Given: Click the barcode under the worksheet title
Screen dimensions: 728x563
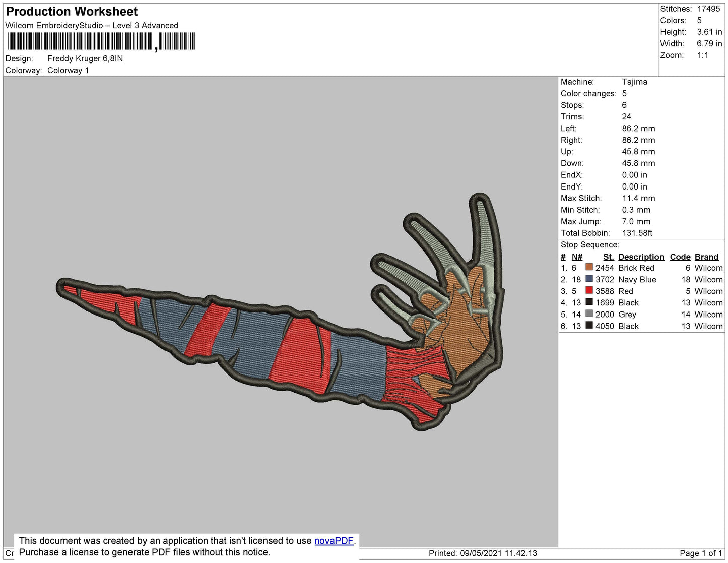Looking at the screenshot, I should [x=101, y=41].
